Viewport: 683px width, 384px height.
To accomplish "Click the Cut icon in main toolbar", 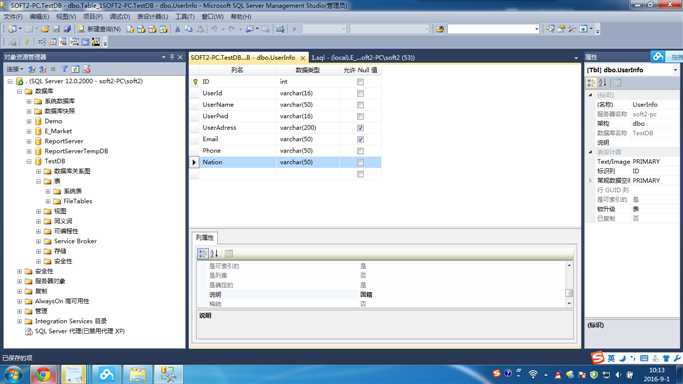I will 178,29.
